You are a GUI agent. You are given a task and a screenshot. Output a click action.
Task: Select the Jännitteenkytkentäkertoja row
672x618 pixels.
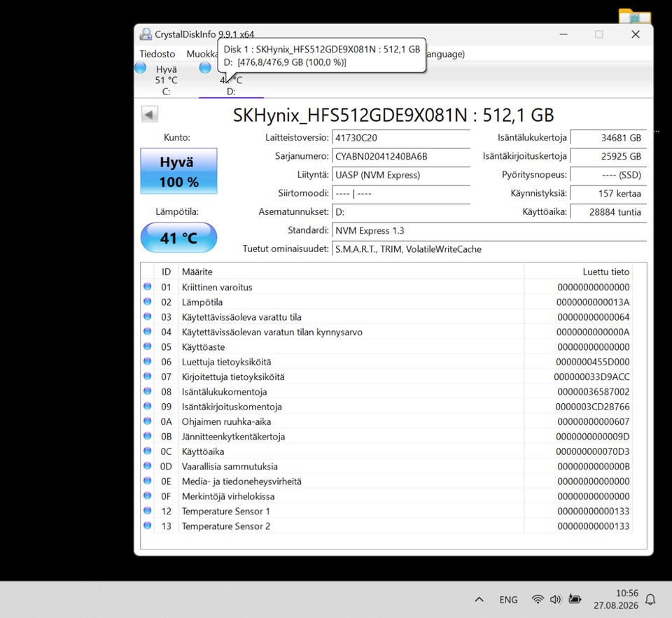tap(386, 437)
